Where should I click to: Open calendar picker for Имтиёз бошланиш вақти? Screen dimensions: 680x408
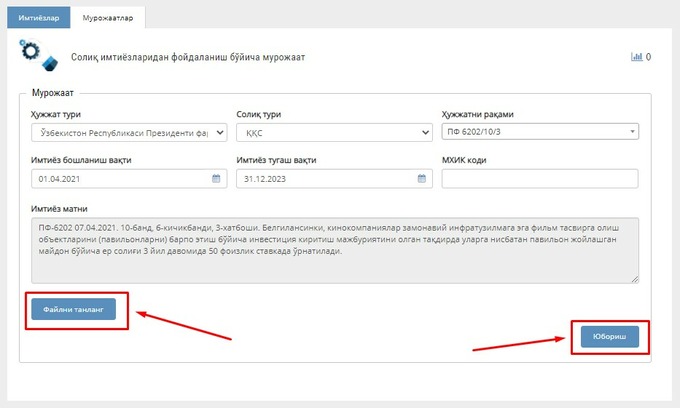point(216,179)
